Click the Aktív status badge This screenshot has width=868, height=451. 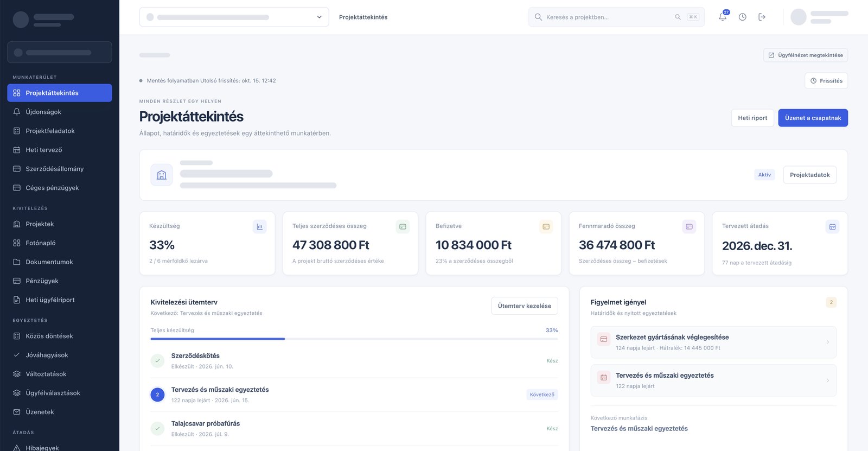tap(764, 175)
